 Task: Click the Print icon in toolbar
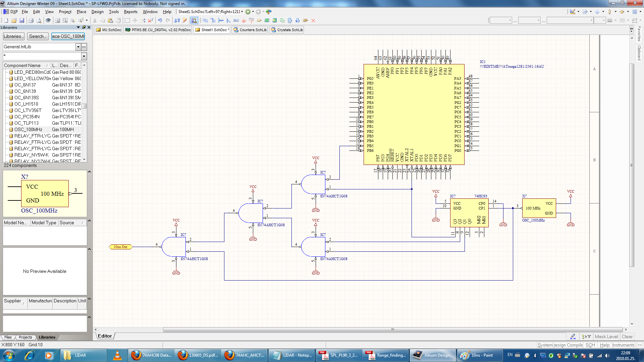pos(31,20)
